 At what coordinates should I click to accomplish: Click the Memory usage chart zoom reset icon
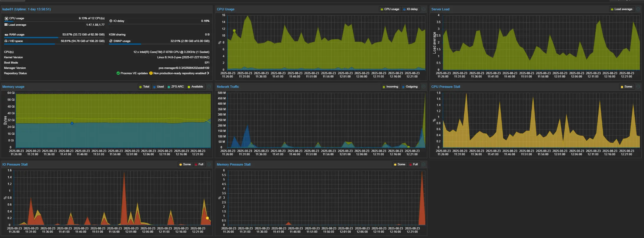209,87
